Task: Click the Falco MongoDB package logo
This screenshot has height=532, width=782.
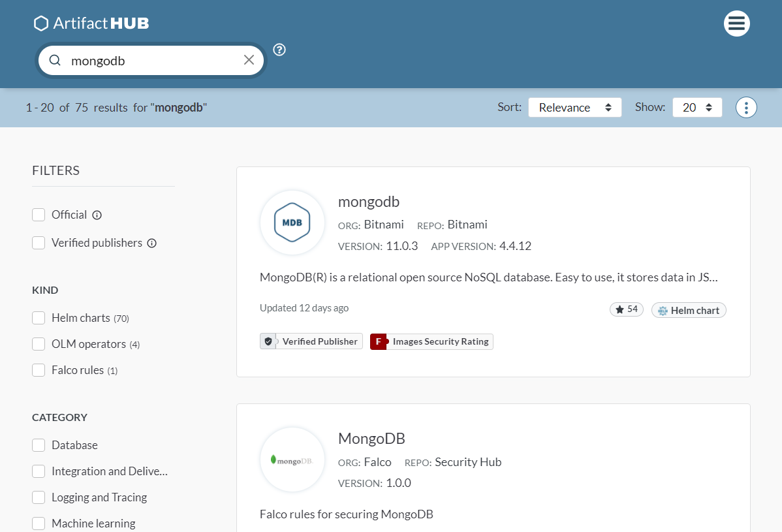Action: (x=292, y=460)
